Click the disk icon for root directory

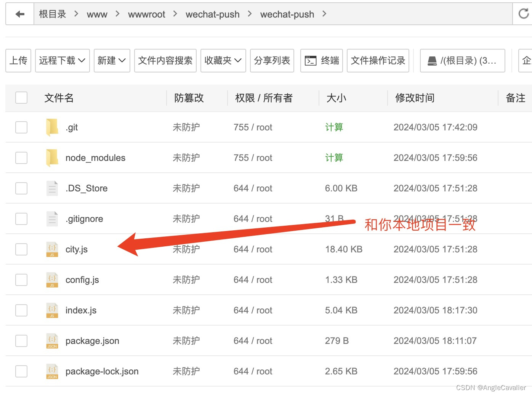(432, 61)
